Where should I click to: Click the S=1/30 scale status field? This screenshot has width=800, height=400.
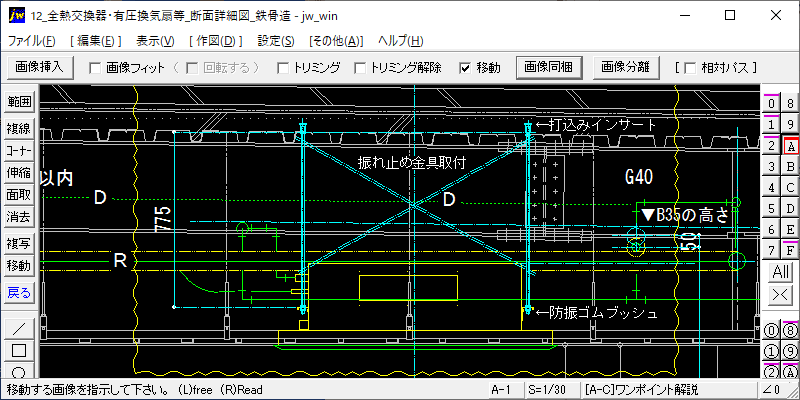tap(552, 390)
